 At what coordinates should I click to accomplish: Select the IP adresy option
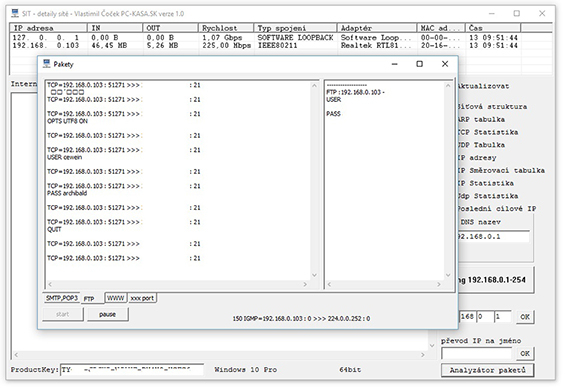pos(477,158)
